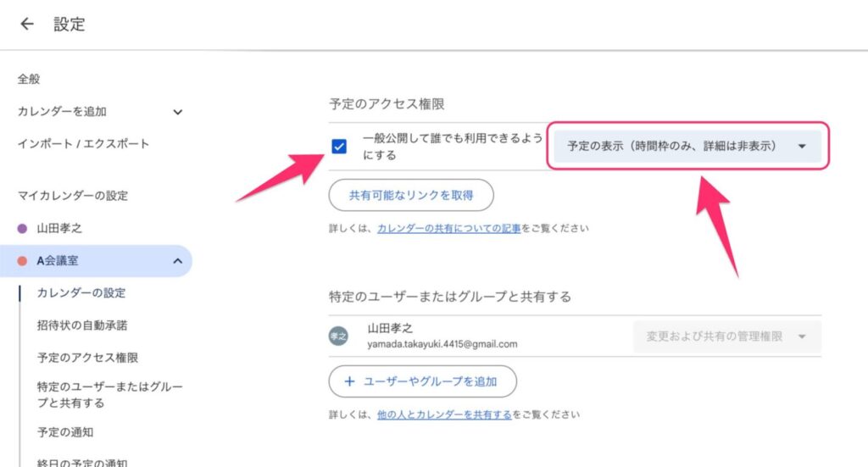This screenshot has width=868, height=467.
Task: Click the 孝之 avatar icon
Action: click(x=338, y=336)
